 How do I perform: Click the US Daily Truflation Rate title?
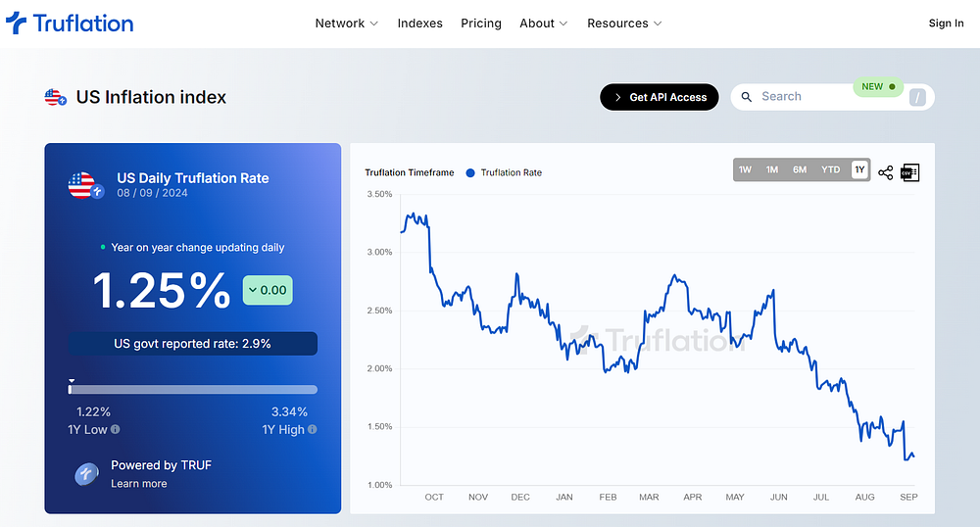pyautogui.click(x=193, y=178)
